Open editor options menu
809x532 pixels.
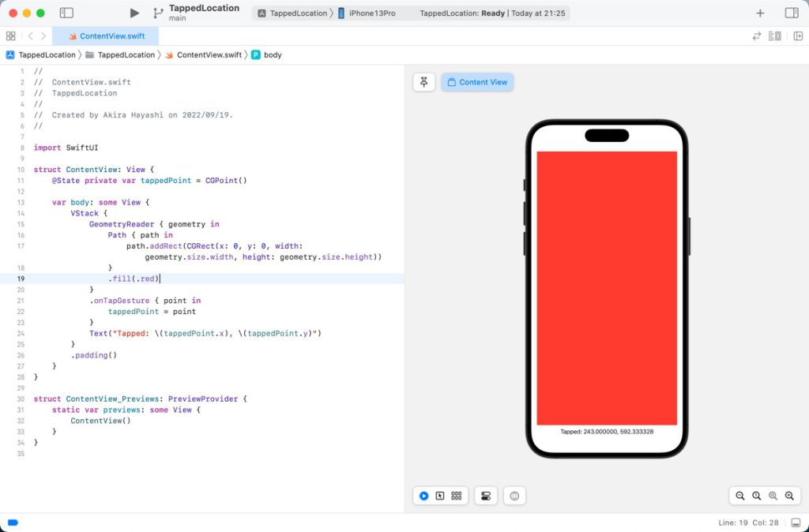click(x=774, y=36)
